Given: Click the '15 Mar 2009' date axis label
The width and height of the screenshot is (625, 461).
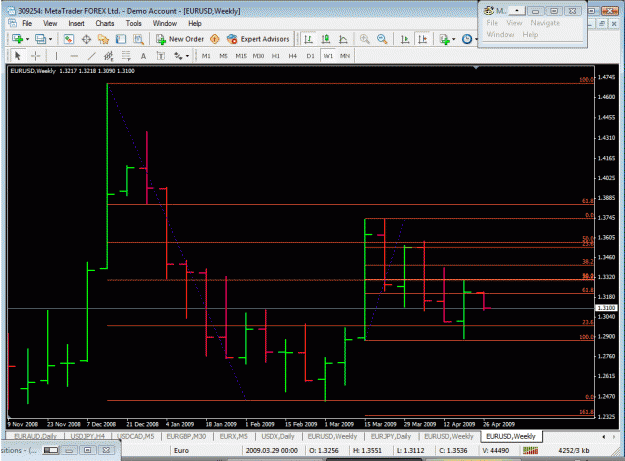Looking at the screenshot, I should pyautogui.click(x=380, y=424).
